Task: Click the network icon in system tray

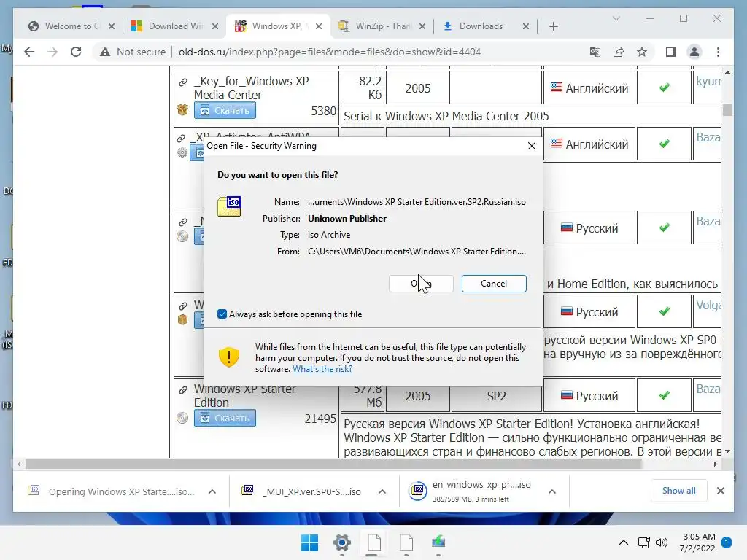Action: pos(643,542)
